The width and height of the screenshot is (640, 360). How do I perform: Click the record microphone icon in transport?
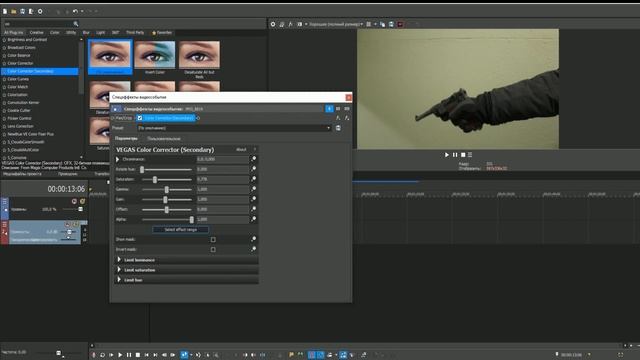pyautogui.click(x=93, y=355)
